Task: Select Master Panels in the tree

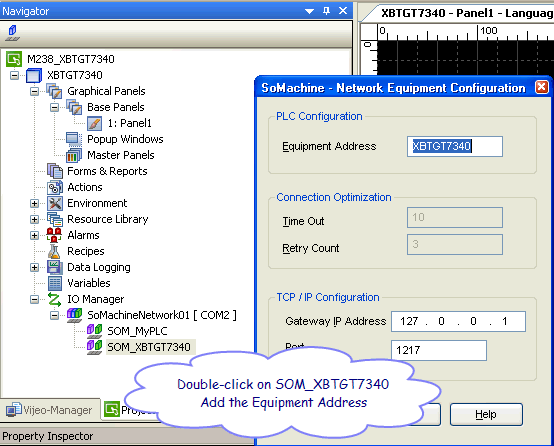Action: click(121, 155)
